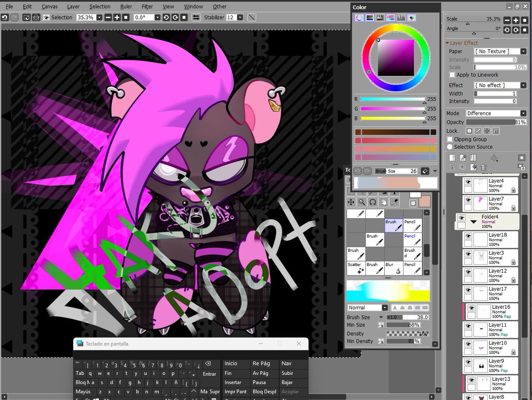
Task: Click the deselect selection icon in toolbar
Action: (x=26, y=17)
